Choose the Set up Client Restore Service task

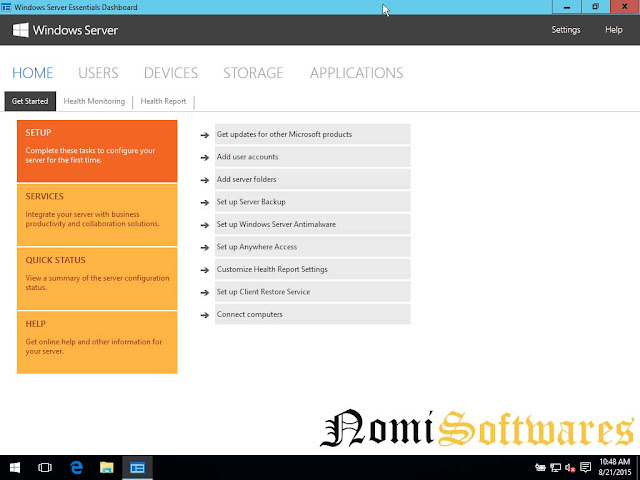(x=313, y=291)
